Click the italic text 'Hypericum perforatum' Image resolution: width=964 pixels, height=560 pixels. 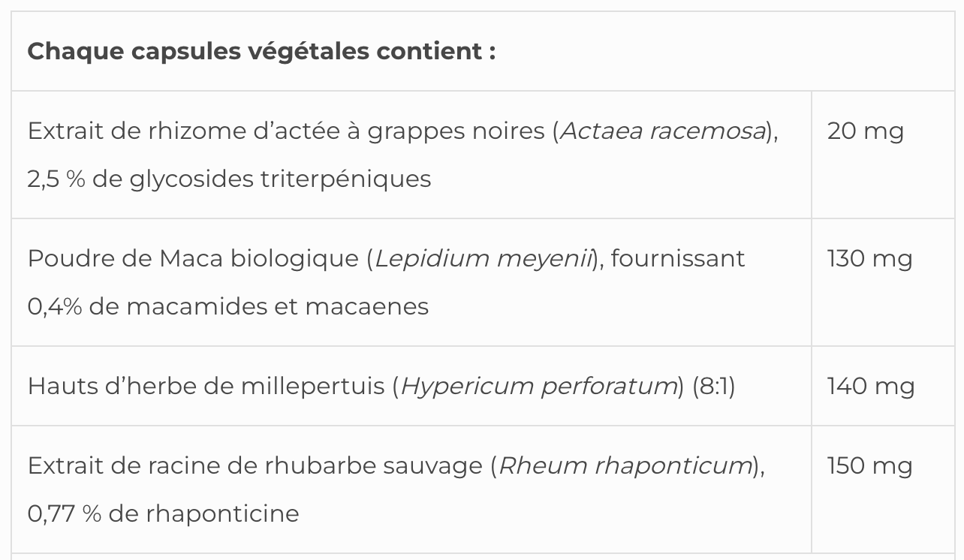[539, 387]
